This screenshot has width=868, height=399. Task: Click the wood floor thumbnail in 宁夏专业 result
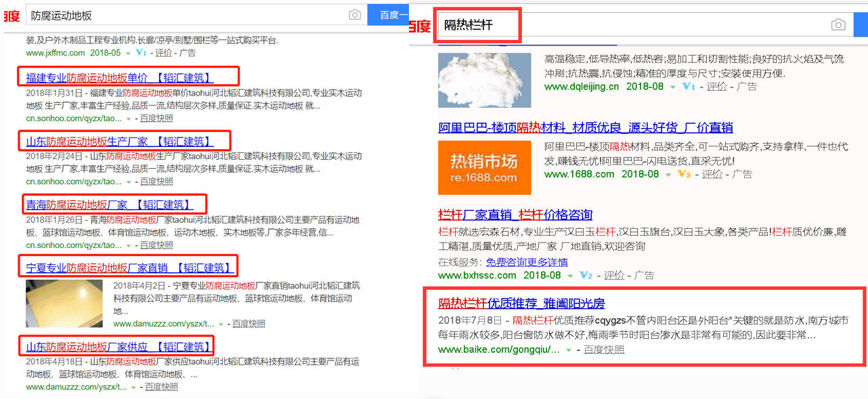click(x=64, y=303)
